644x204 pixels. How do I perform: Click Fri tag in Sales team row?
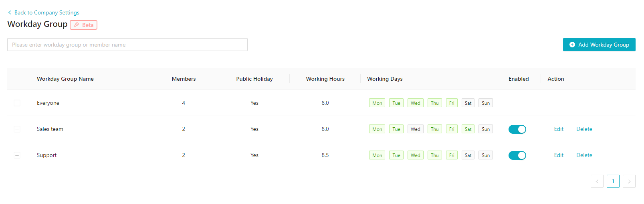[x=452, y=129]
